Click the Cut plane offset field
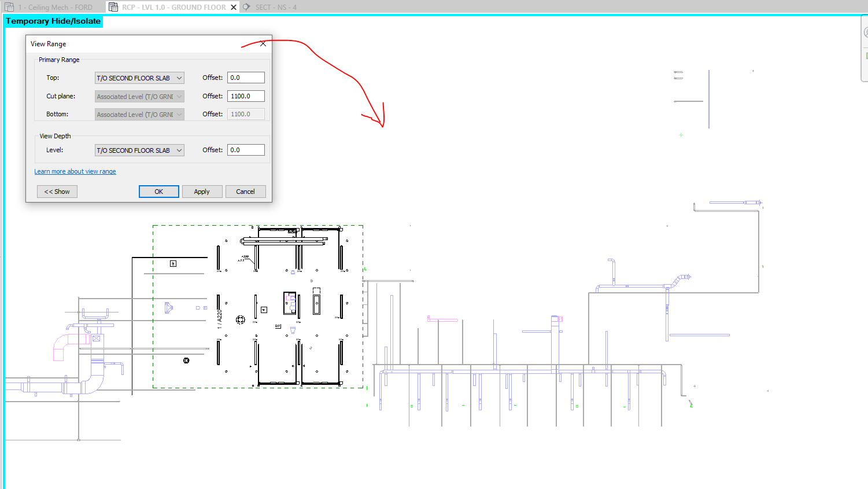Screen dimensions: 868x489 pyautogui.click(x=246, y=96)
